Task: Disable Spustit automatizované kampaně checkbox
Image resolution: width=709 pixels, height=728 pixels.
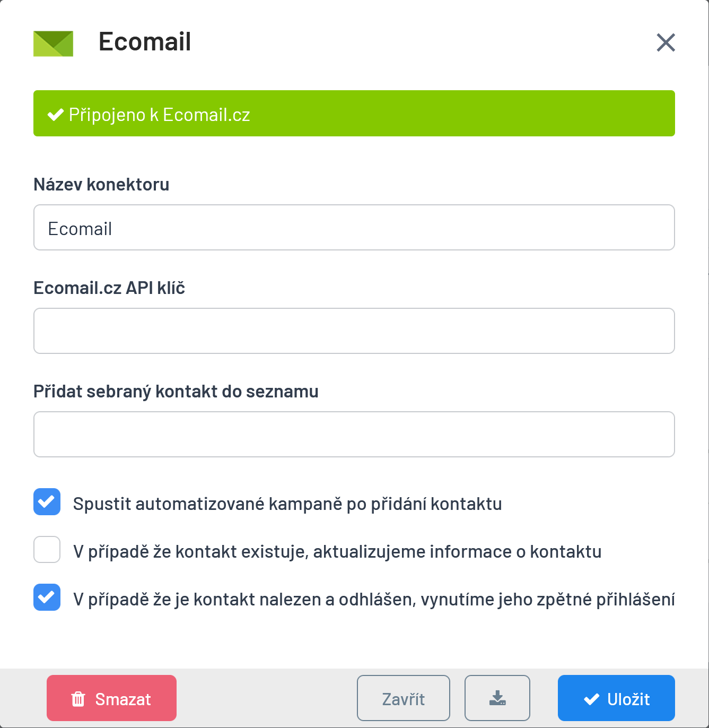Action: 47,502
